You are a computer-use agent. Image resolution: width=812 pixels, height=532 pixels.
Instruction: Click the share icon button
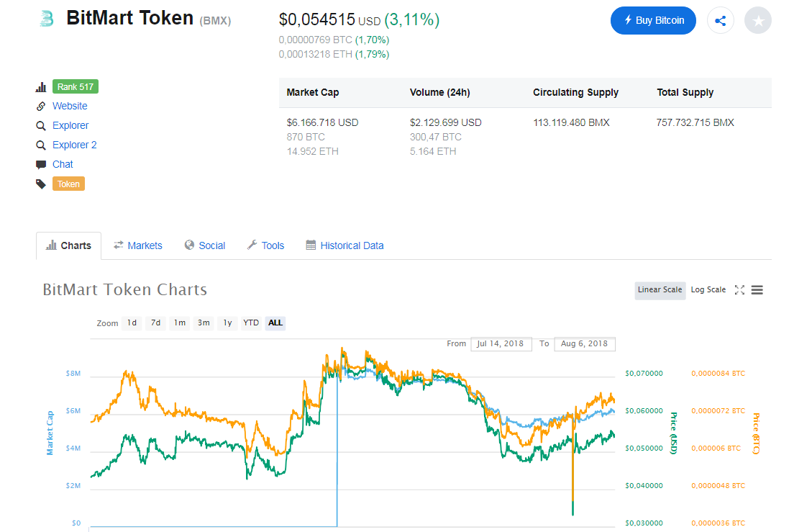(x=721, y=20)
